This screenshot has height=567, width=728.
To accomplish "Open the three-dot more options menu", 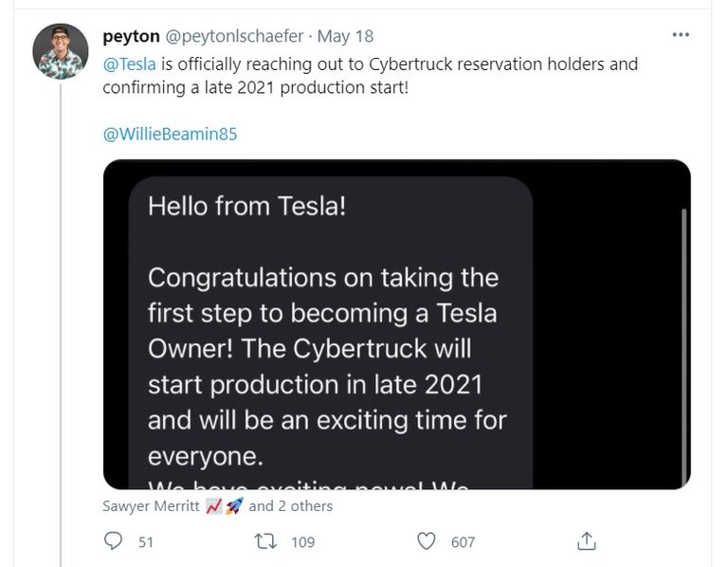I will [x=681, y=35].
